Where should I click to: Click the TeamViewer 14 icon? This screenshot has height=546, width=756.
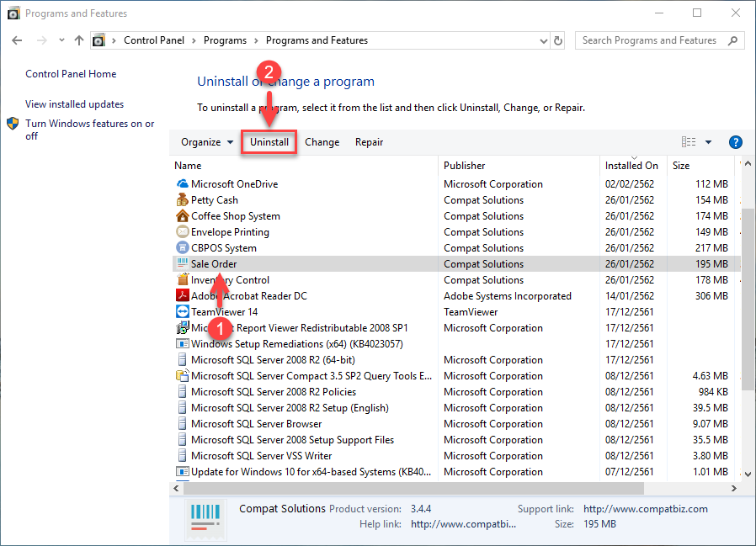click(182, 312)
